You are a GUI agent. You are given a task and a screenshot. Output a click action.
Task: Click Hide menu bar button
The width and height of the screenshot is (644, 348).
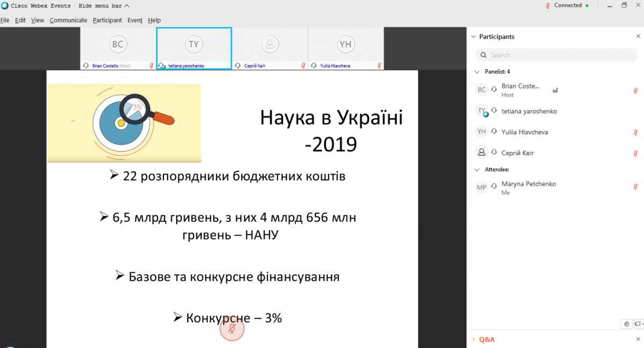point(104,6)
